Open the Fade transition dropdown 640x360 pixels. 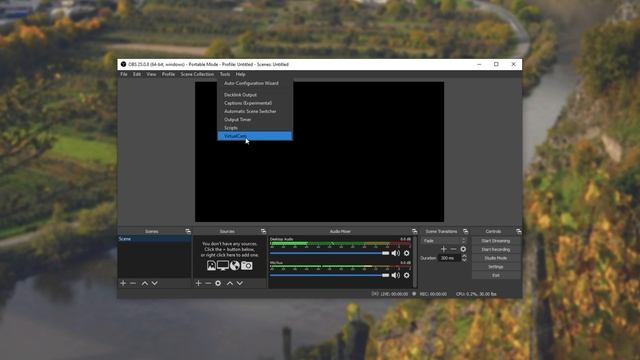point(444,241)
